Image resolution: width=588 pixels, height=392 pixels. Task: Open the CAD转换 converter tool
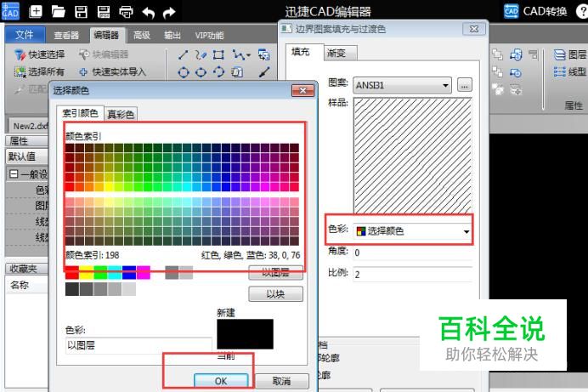(535, 11)
